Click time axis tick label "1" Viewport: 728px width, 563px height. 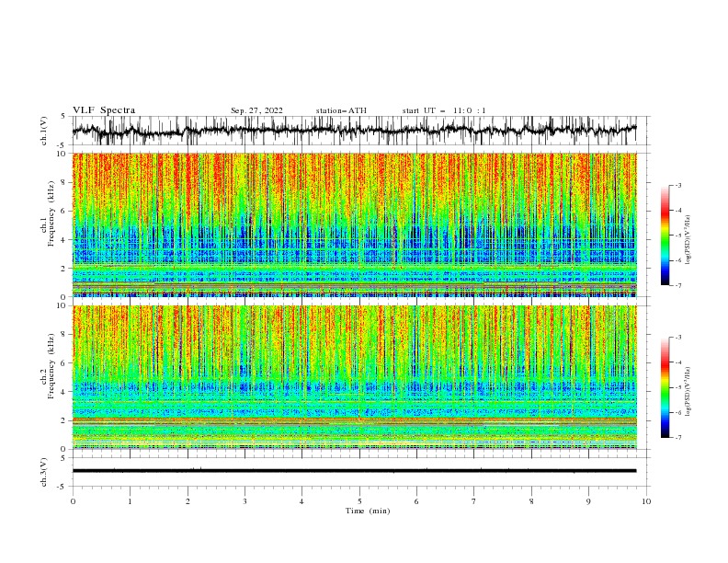coord(130,501)
